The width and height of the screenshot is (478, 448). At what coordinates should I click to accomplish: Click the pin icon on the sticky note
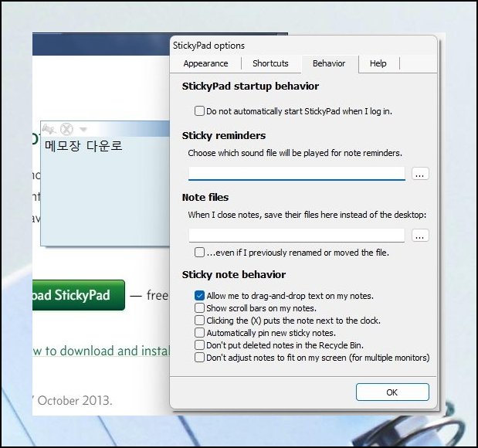click(49, 129)
